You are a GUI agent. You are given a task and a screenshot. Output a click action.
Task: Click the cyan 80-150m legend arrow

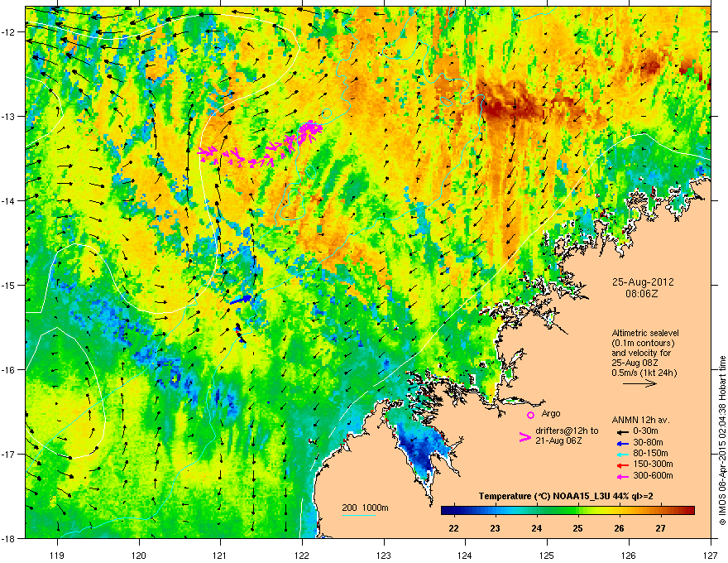pyautogui.click(x=622, y=454)
